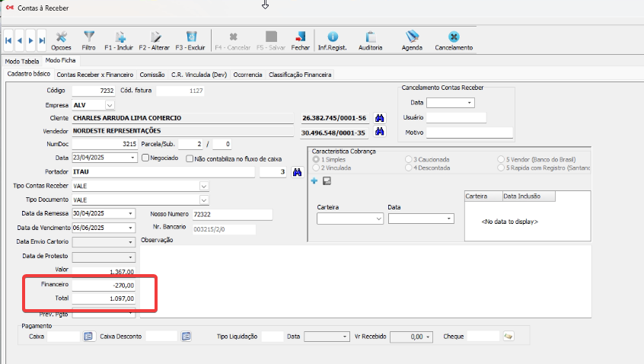Click the Inf.Regist. button
The image size is (644, 364).
point(333,40)
